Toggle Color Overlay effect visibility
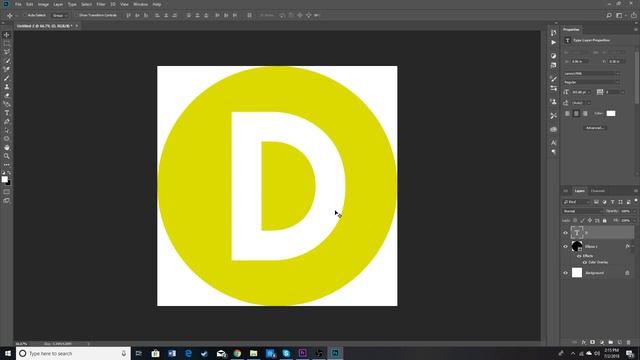The width and height of the screenshot is (640, 360). coord(584,262)
